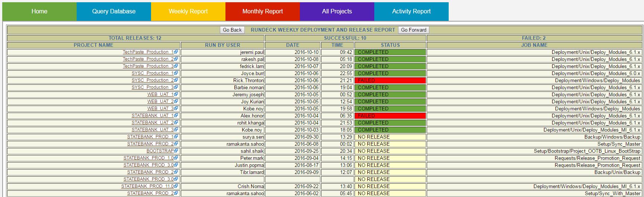The width and height of the screenshot is (644, 197).
Task: Click the RUN BY USER column header
Action: (222, 45)
